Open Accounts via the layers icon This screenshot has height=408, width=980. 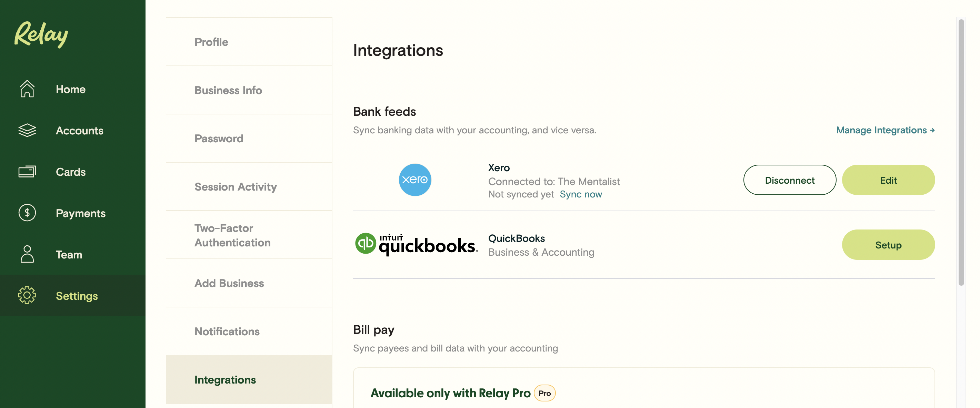pos(27,130)
